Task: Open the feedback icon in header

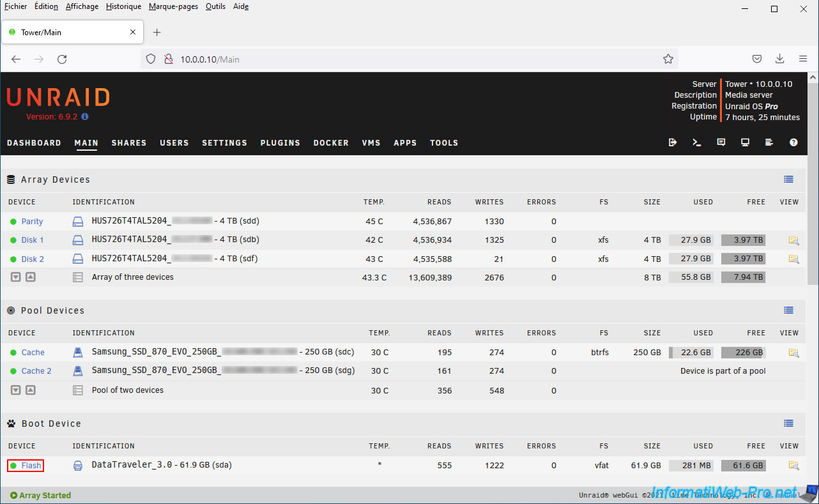Action: [x=721, y=142]
